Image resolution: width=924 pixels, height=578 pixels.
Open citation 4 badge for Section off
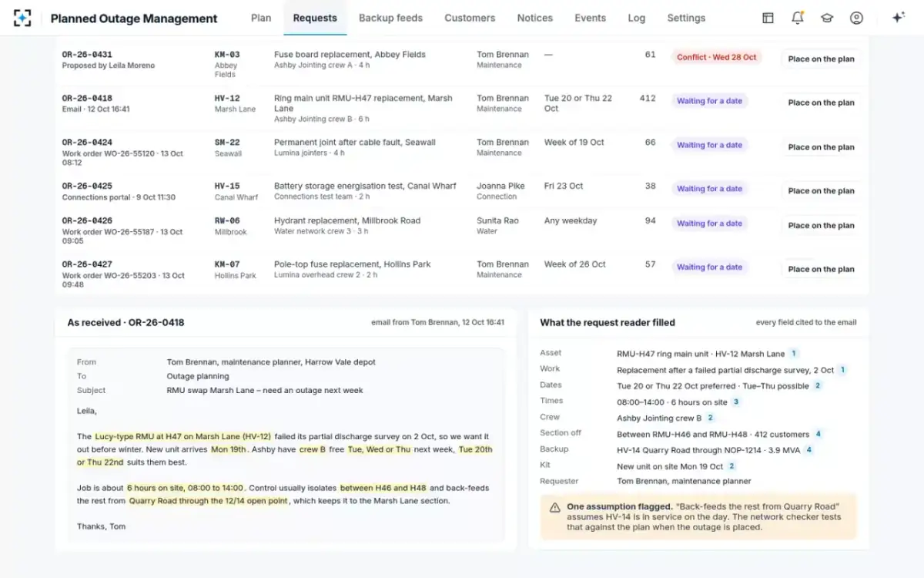(819, 434)
